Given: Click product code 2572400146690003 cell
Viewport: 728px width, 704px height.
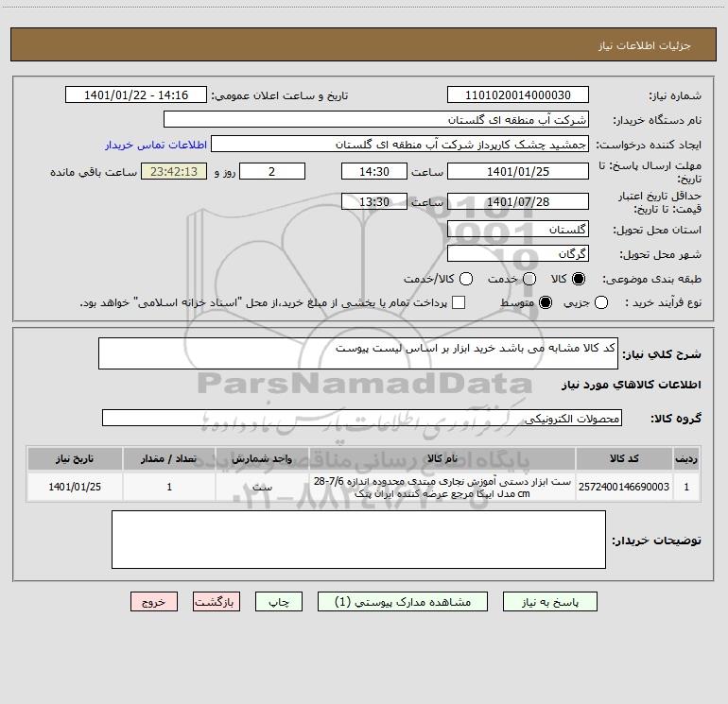Looking at the screenshot, I should (x=624, y=487).
